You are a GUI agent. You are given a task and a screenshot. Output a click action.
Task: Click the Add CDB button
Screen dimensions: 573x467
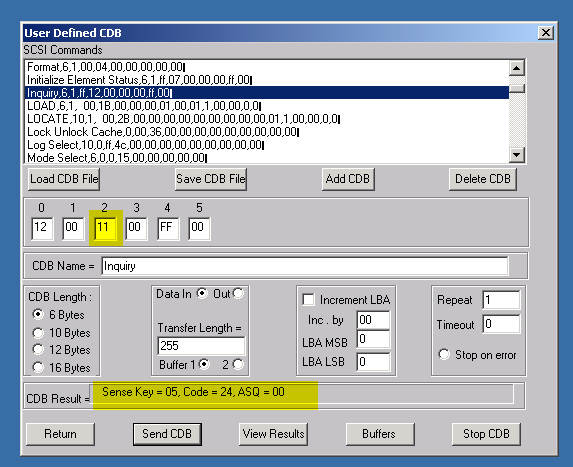tap(348, 179)
